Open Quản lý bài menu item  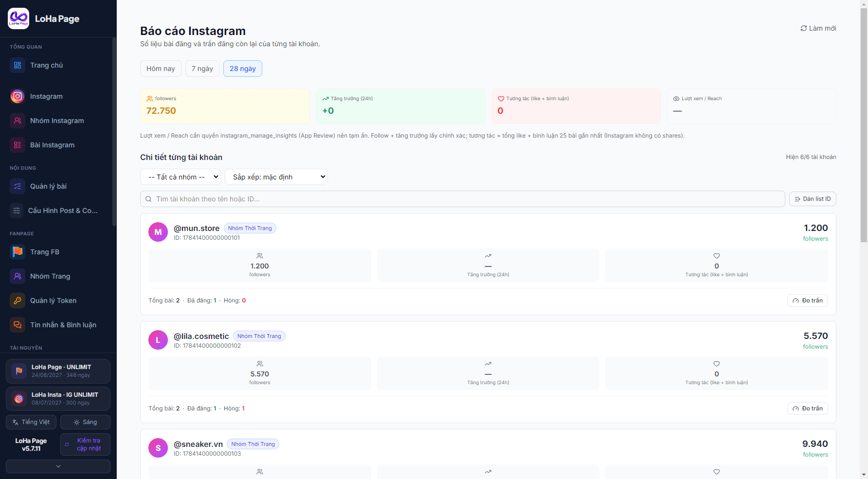[x=58, y=186]
